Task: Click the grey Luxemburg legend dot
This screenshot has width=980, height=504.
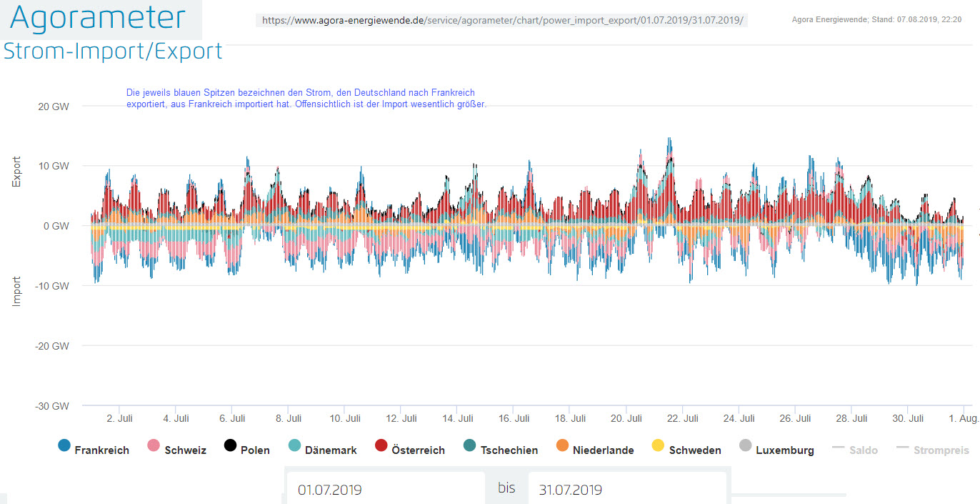Action: click(x=745, y=446)
